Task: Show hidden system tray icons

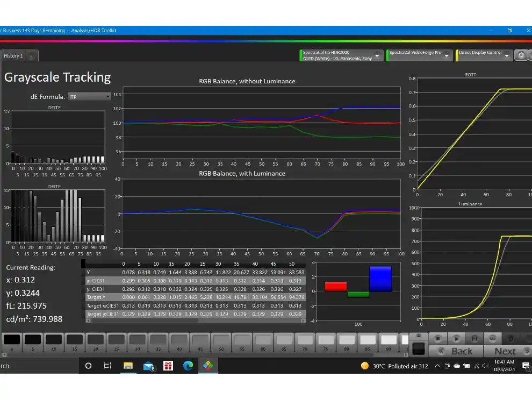Action: click(x=437, y=366)
